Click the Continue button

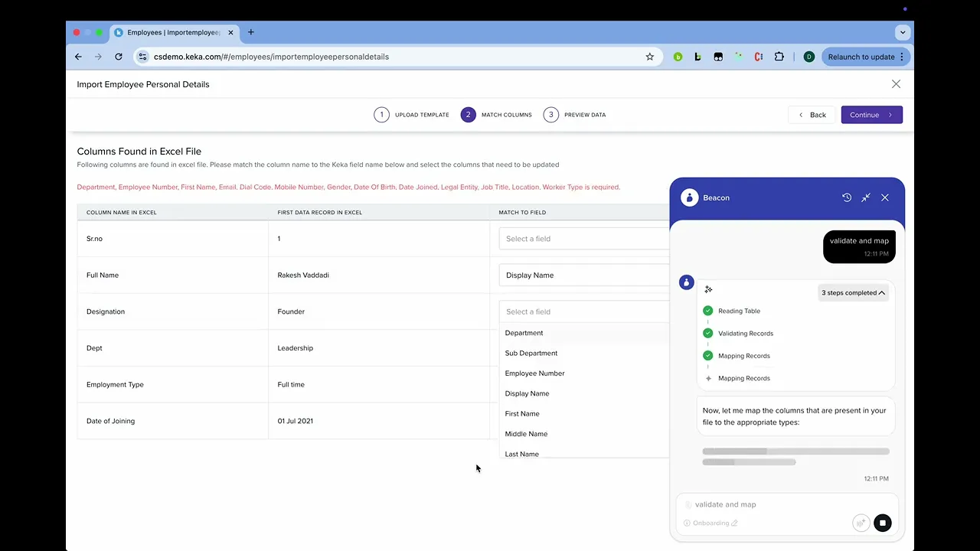point(872,115)
